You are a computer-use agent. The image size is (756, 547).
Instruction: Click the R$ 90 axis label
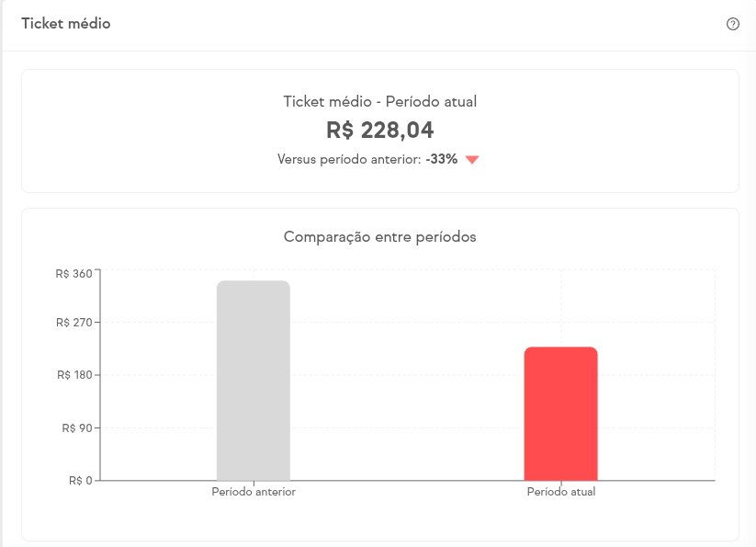(x=77, y=427)
